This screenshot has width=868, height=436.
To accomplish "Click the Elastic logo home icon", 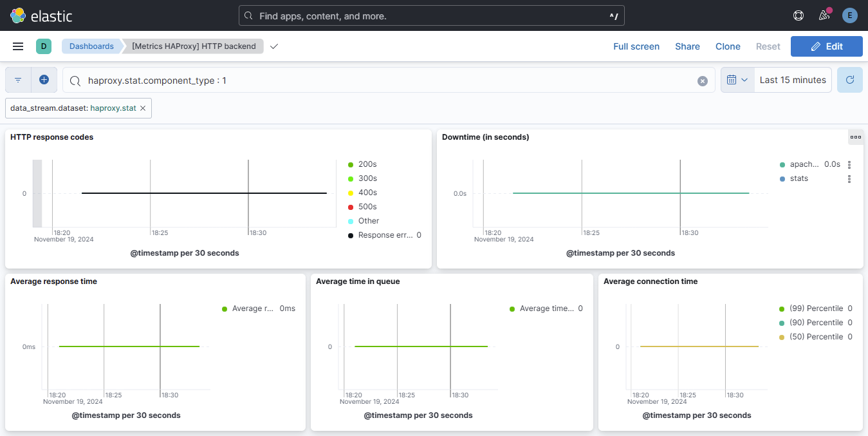I will pyautogui.click(x=18, y=15).
